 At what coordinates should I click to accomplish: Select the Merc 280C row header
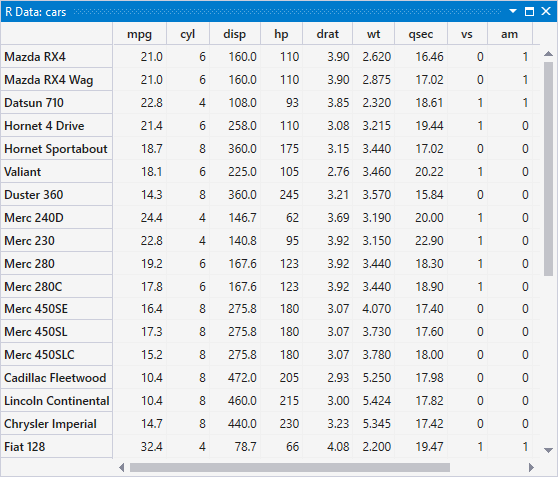[57, 287]
